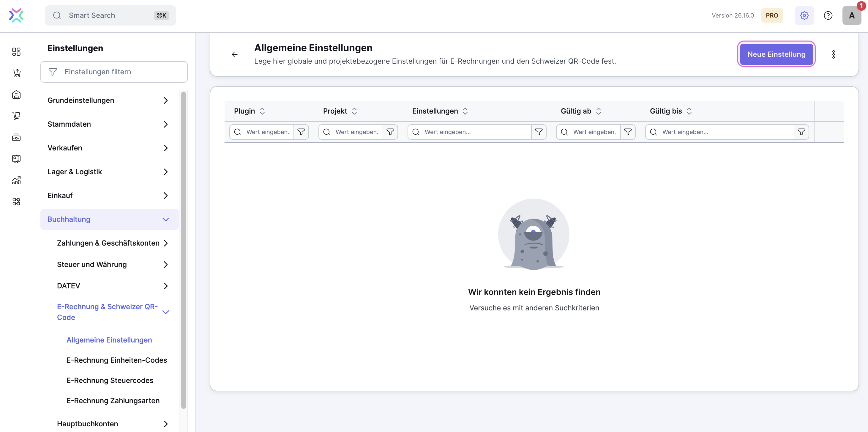Sort table by Projekt column
The image size is (868, 432).
[x=354, y=111]
